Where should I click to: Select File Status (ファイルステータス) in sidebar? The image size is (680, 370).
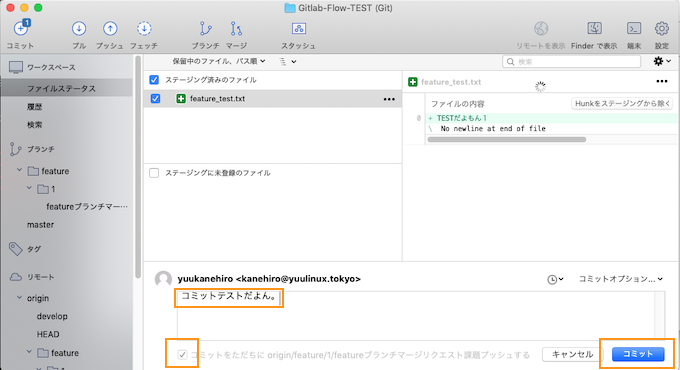[x=67, y=88]
